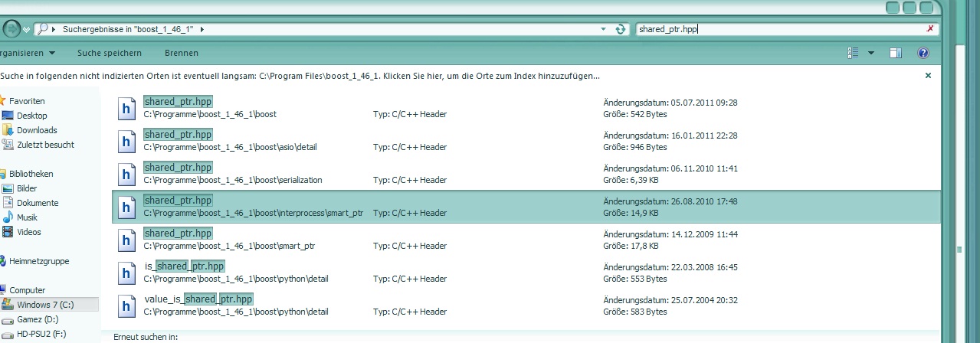
Task: Select shared_ptr.hpp in boost\smart_ptr folder
Action: tap(178, 233)
